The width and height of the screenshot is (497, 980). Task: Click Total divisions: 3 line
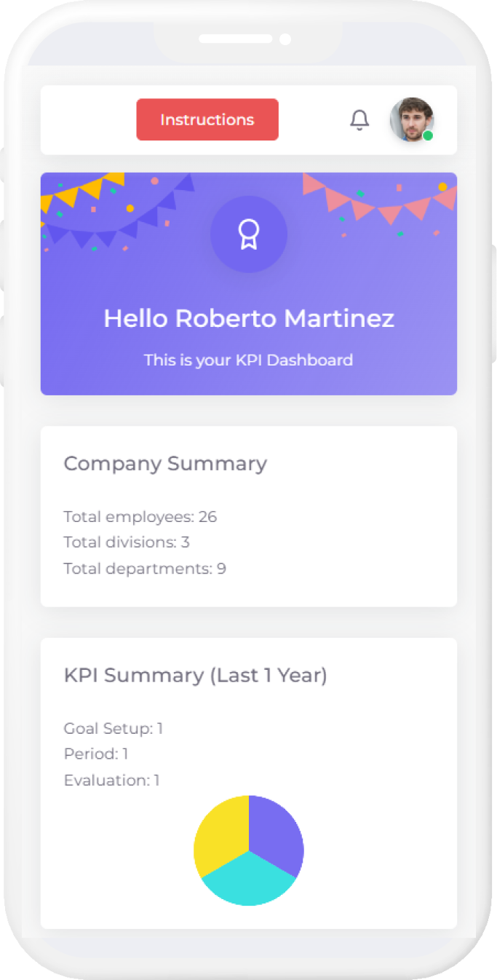(x=127, y=542)
